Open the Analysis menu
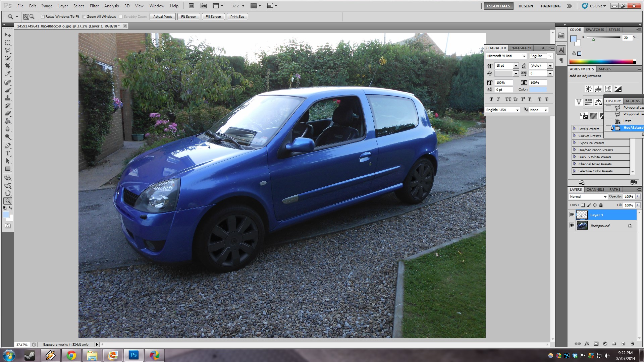Image resolution: width=644 pixels, height=362 pixels. click(x=111, y=6)
